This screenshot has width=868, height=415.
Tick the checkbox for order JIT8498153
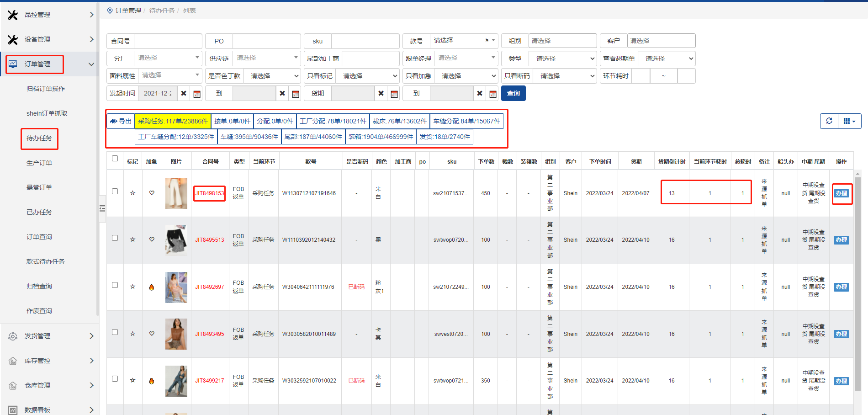115,192
